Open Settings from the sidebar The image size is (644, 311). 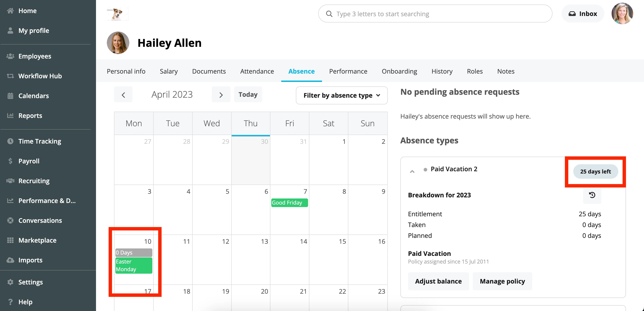point(31,282)
